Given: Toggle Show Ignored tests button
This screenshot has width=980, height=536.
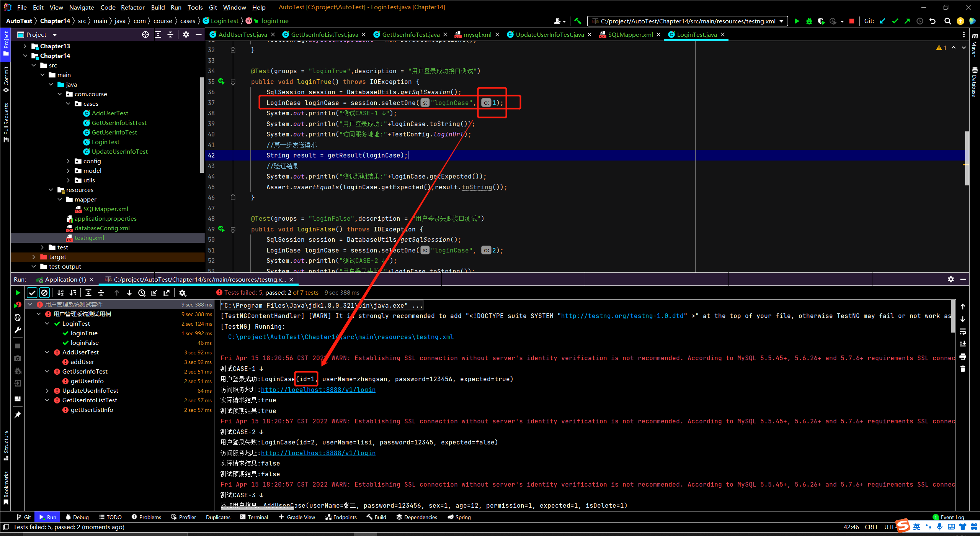Looking at the screenshot, I should [x=44, y=293].
